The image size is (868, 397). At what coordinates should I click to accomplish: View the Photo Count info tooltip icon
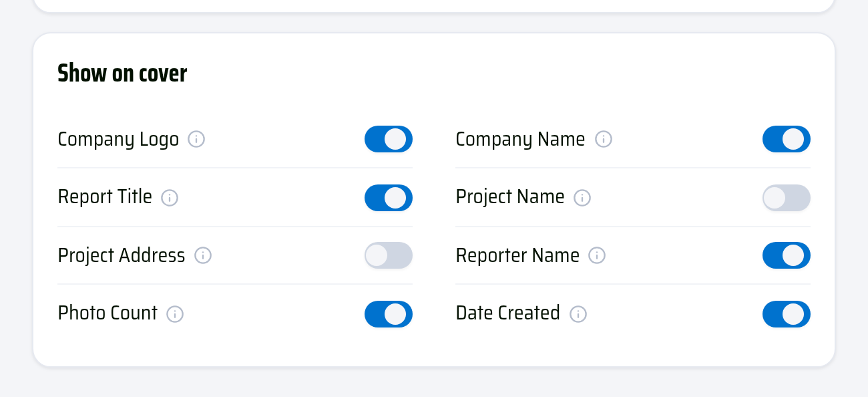(x=175, y=314)
